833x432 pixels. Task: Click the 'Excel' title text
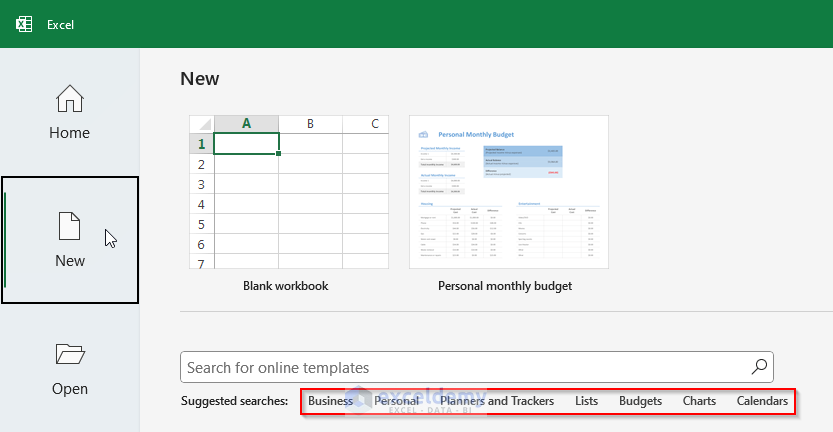click(x=60, y=25)
